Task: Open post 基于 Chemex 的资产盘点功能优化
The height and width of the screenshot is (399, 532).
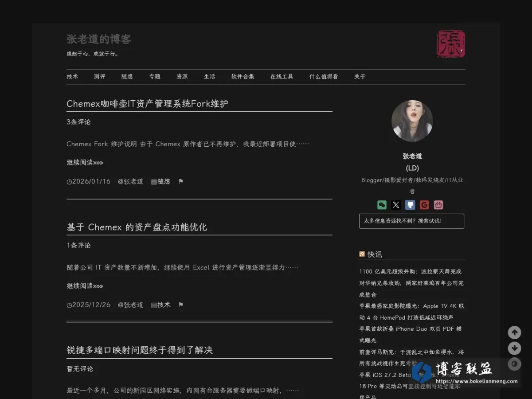Action: [x=137, y=227]
